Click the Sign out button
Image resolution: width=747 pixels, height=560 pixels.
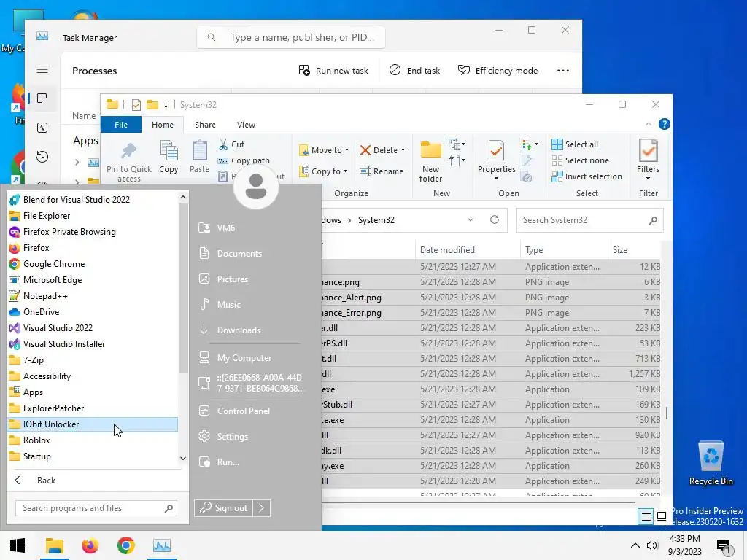224,508
